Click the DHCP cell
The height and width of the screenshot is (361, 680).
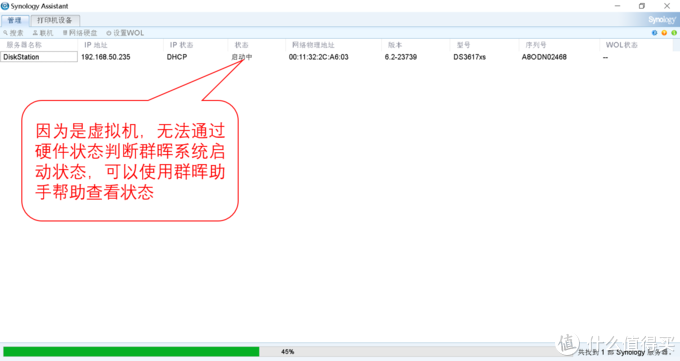pyautogui.click(x=177, y=57)
